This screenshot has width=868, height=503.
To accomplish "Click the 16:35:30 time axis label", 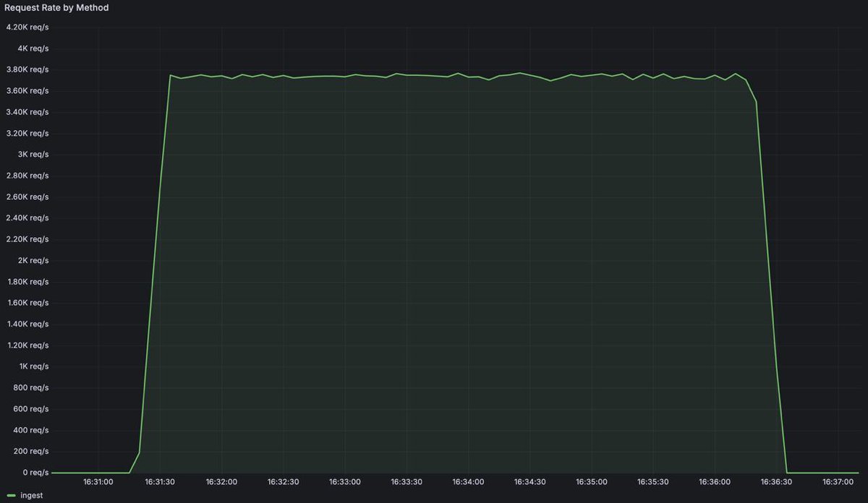I will [653, 481].
